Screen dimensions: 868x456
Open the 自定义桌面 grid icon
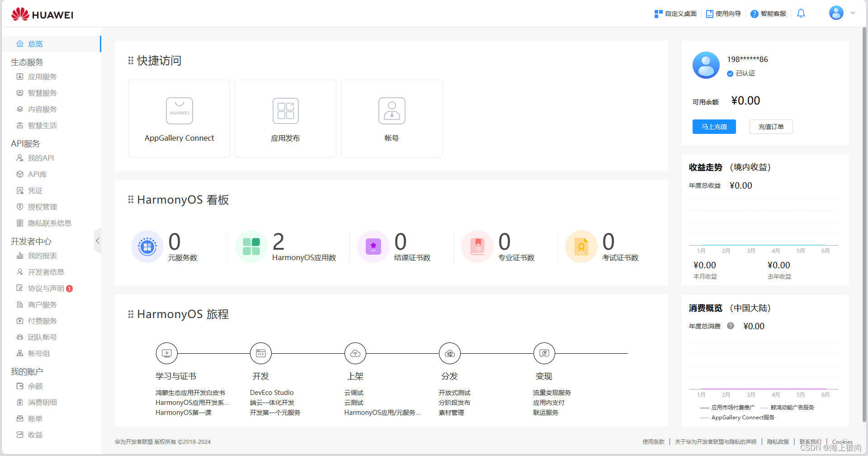point(658,14)
